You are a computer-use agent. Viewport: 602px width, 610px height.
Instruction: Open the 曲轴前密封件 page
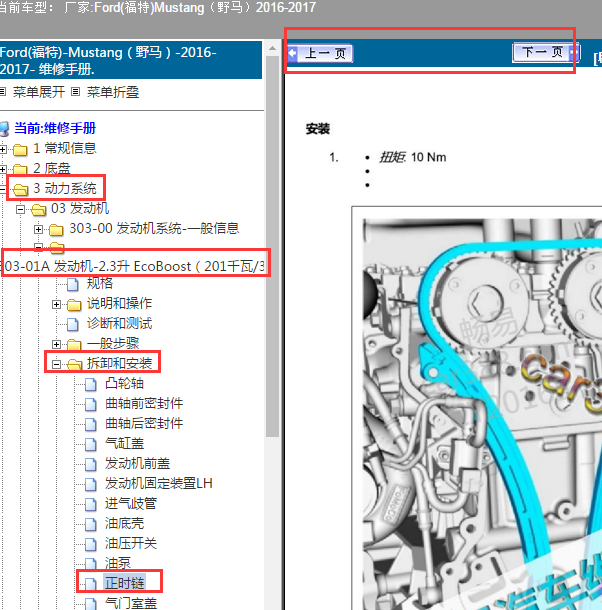pyautogui.click(x=144, y=403)
